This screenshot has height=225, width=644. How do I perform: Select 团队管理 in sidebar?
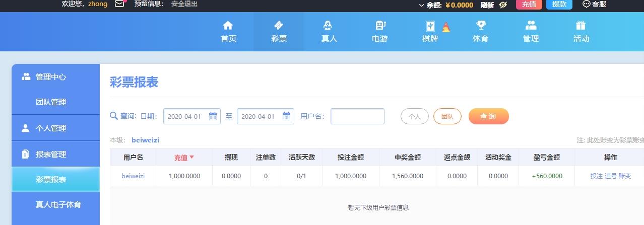coord(55,102)
